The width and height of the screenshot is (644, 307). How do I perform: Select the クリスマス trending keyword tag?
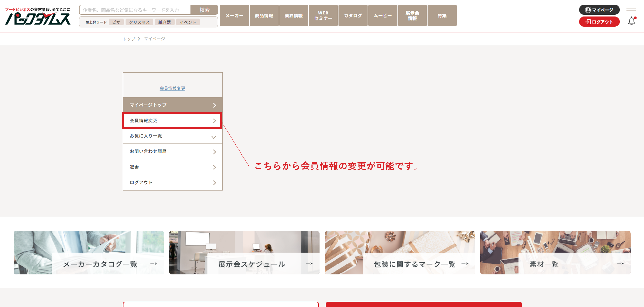click(139, 22)
